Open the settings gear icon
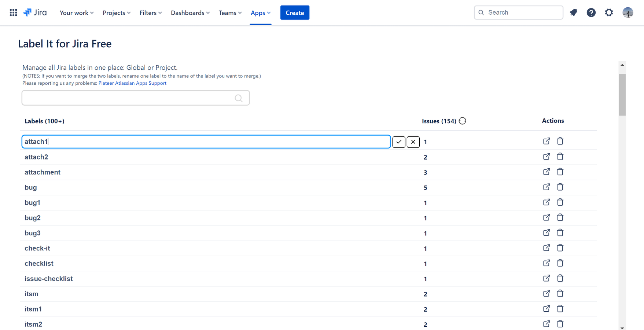This screenshot has width=644, height=330. coord(609,12)
